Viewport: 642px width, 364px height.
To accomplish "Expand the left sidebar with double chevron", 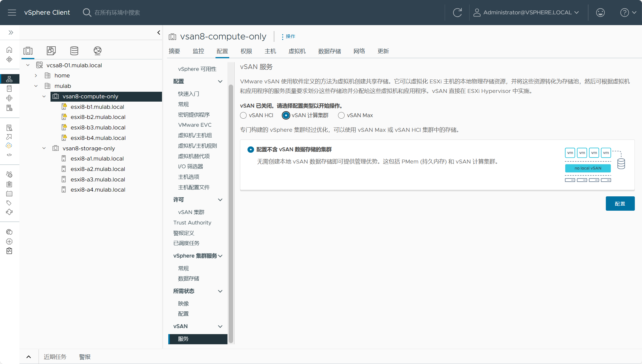I will click(11, 33).
